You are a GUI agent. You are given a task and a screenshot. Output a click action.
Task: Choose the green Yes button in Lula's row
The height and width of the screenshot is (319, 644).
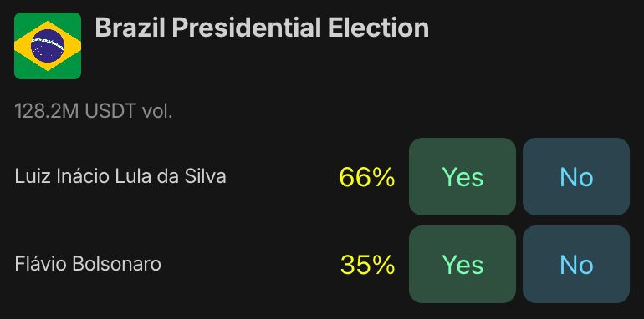463,177
